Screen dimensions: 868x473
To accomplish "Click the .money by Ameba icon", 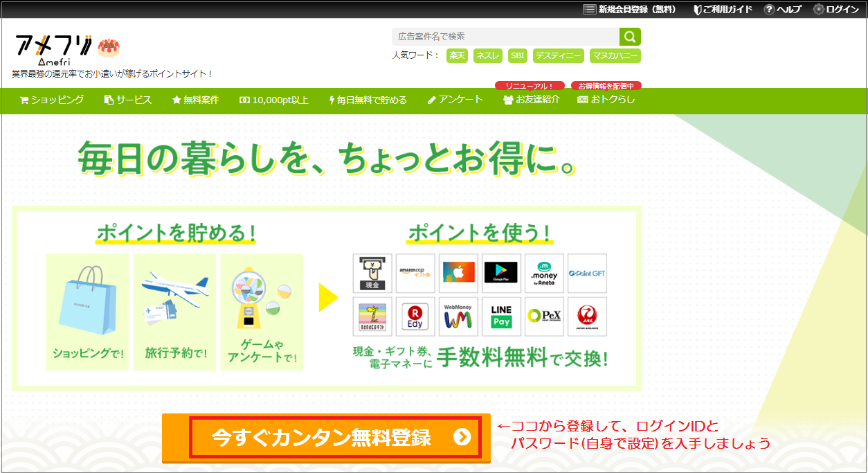I will (544, 274).
